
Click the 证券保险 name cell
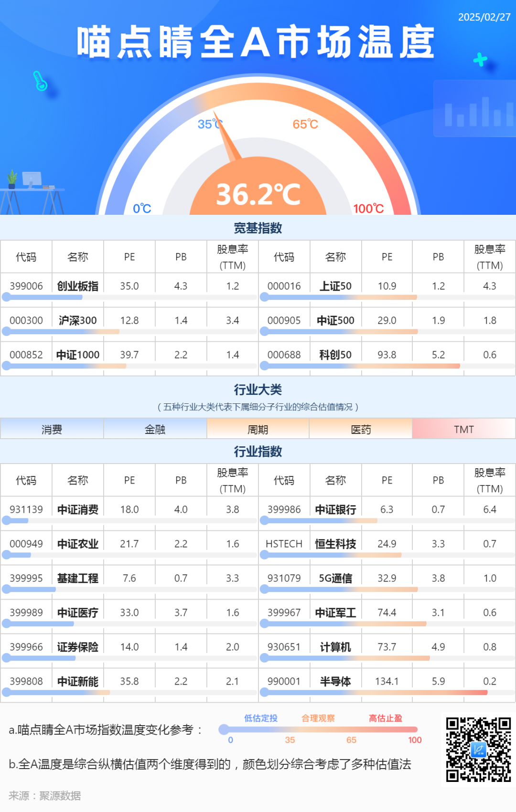pos(78,647)
